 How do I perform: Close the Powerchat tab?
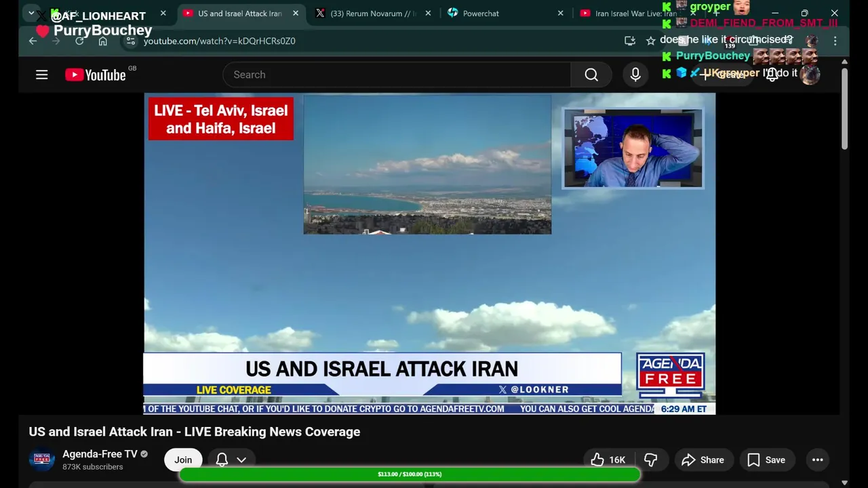[x=560, y=14]
